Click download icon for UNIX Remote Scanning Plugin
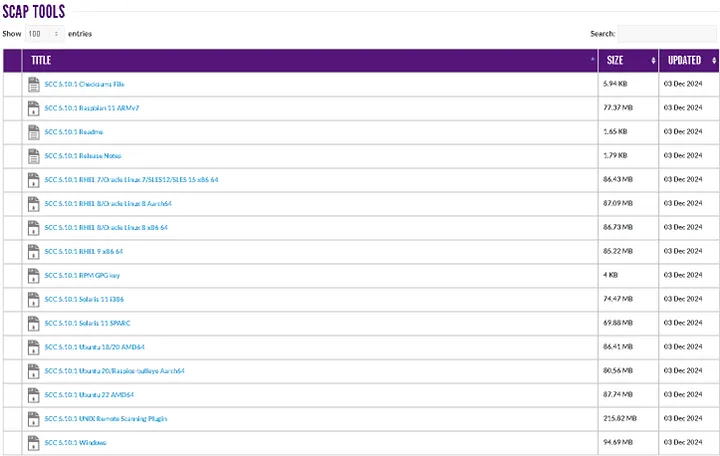Image resolution: width=720 pixels, height=456 pixels. click(x=34, y=419)
